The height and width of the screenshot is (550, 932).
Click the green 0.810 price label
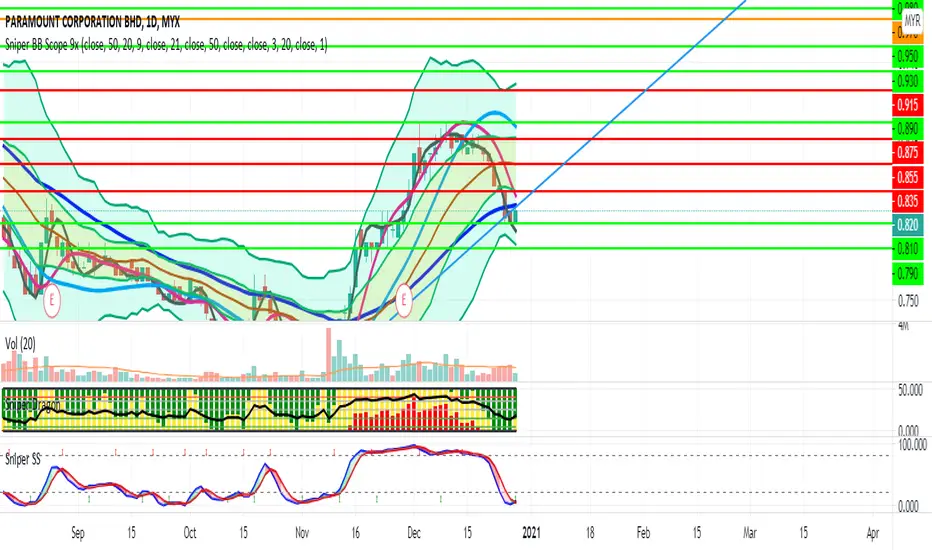pyautogui.click(x=908, y=249)
